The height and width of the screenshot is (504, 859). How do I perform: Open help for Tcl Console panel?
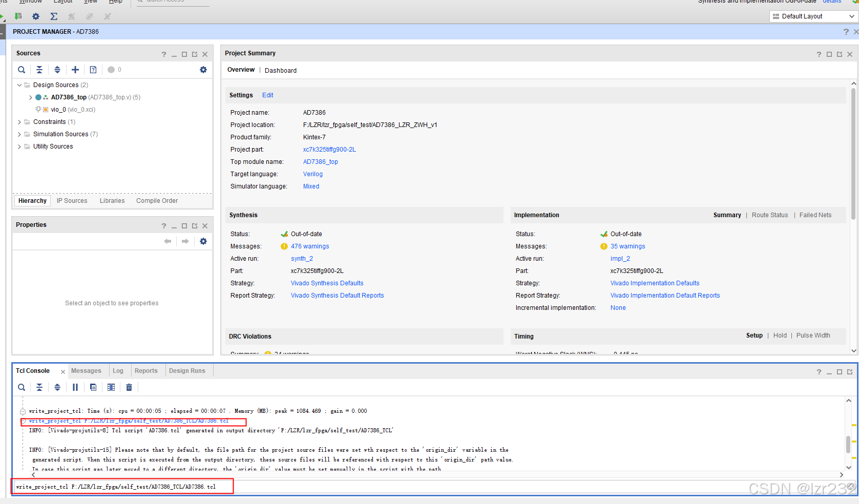(819, 372)
